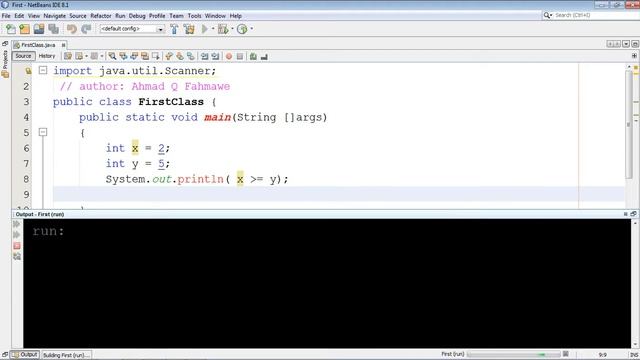640x360 pixels.
Task: Shift the line left
Action: click(x=204, y=56)
